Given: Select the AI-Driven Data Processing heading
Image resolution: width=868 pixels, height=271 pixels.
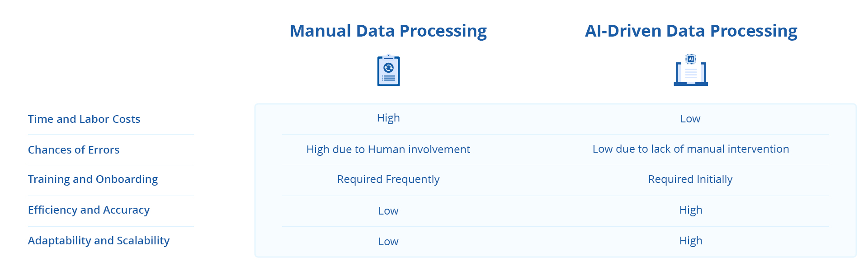Looking at the screenshot, I should tap(691, 31).
